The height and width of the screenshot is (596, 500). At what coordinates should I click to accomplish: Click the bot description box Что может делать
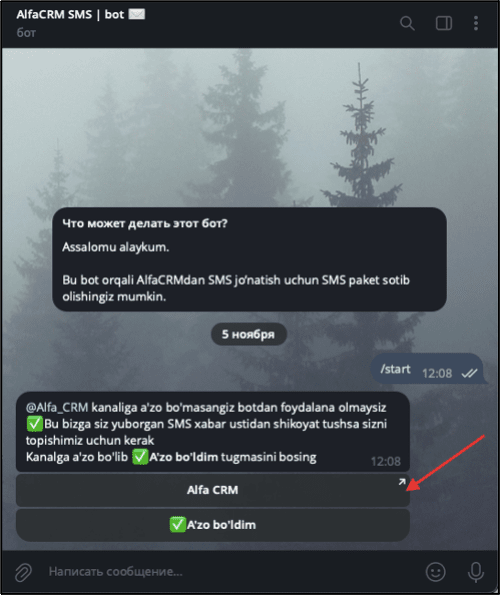pos(249,259)
